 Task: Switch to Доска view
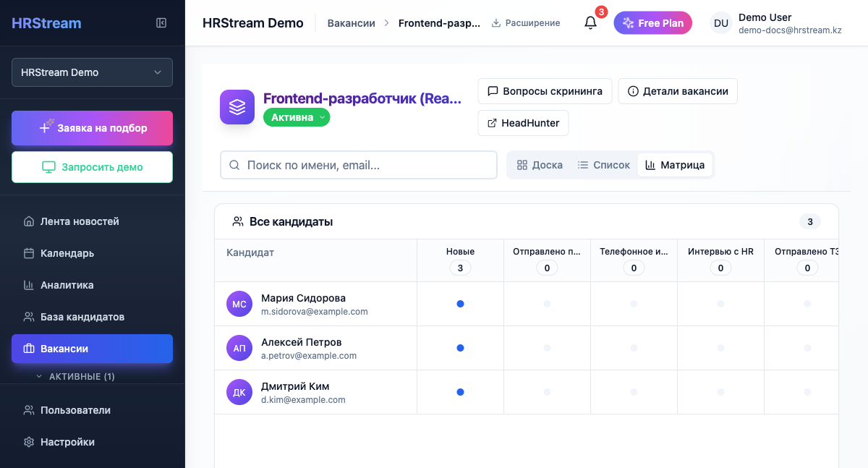click(540, 165)
